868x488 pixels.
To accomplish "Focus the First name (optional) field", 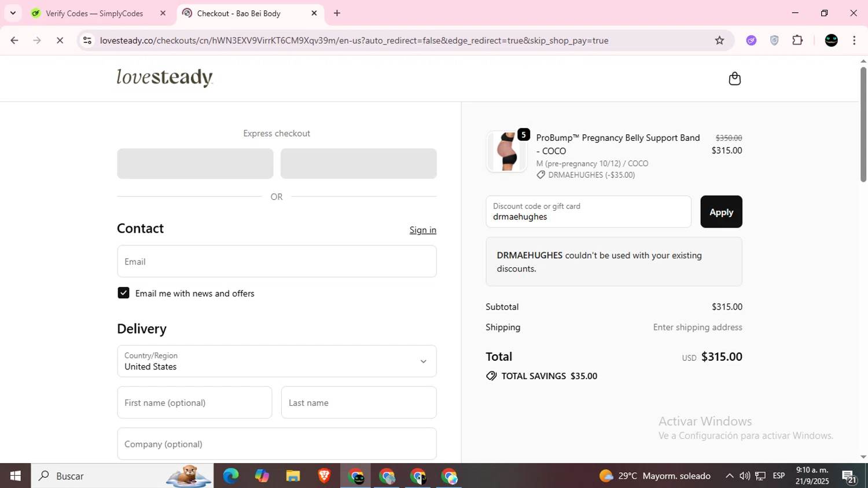I will coord(194,402).
